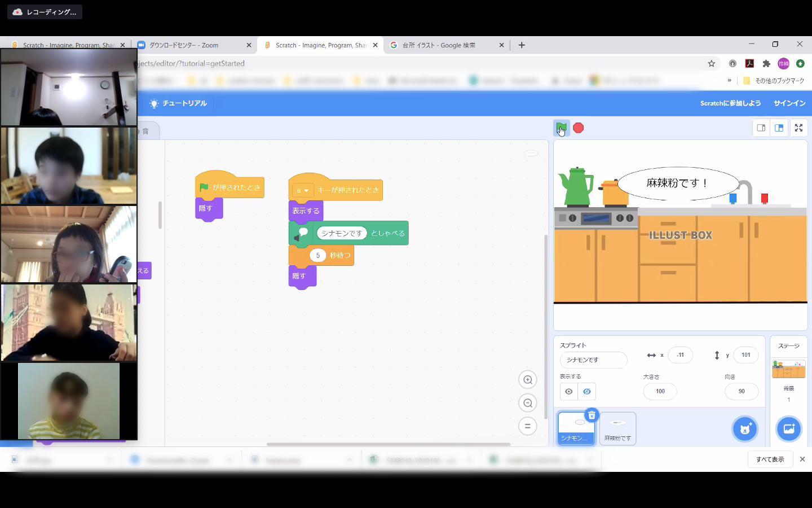This screenshot has height=508, width=812.
Task: Zoom in on the code workspace
Action: [x=528, y=380]
